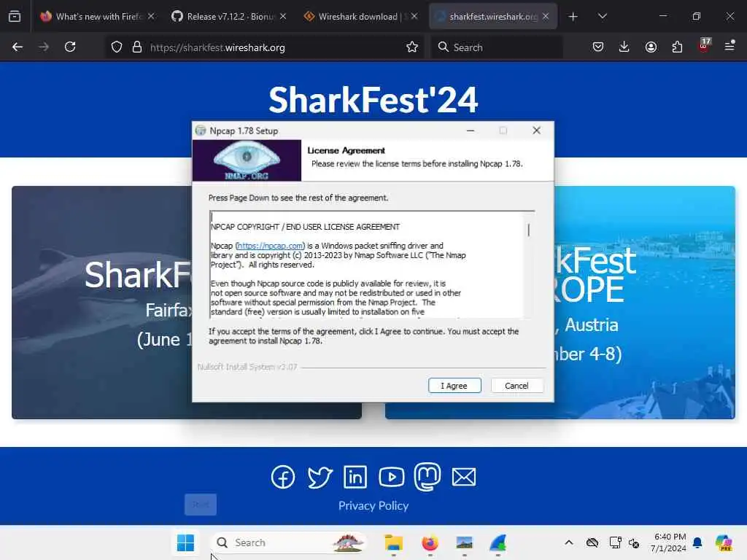
Task: Click the email envelope icon
Action: (463, 477)
